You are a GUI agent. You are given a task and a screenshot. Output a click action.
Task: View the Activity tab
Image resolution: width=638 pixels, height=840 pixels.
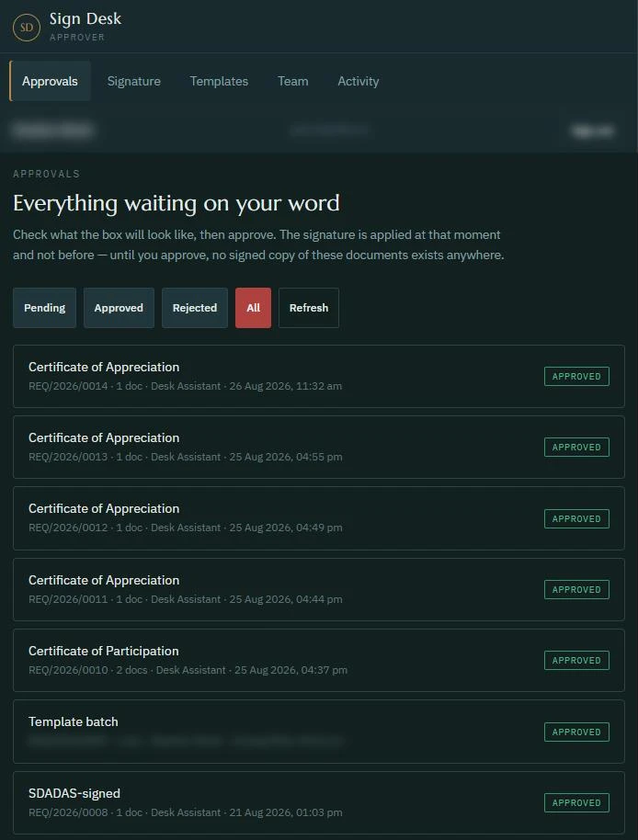coord(359,82)
